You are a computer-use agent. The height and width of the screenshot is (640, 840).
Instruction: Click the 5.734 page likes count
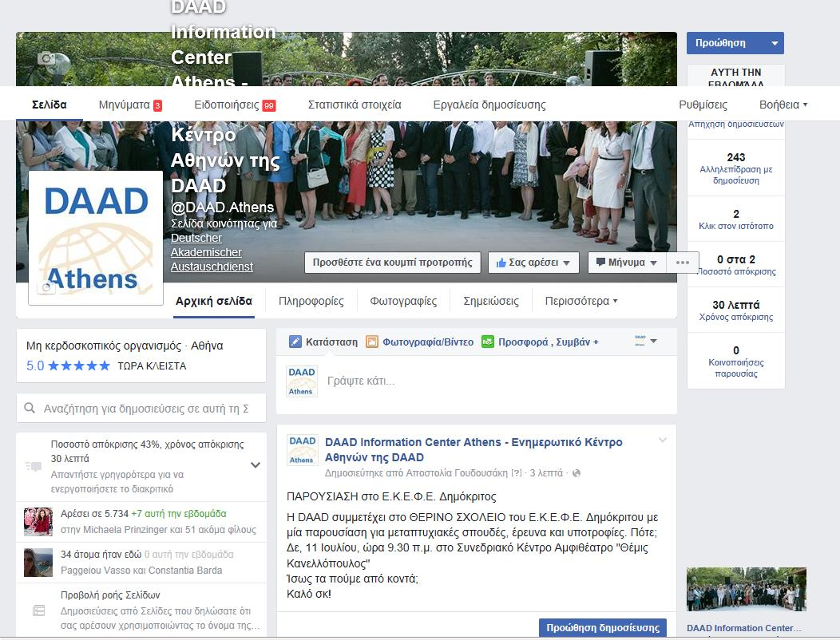[x=117, y=514]
